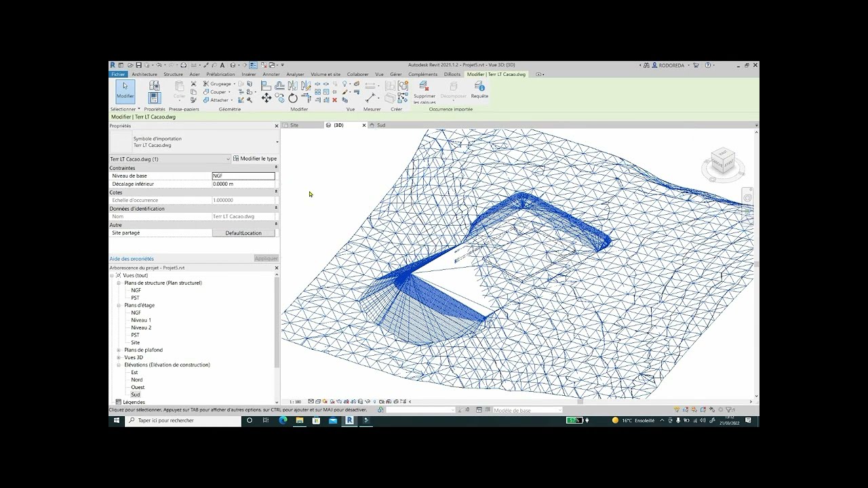The height and width of the screenshot is (488, 868).
Task: Click the Modifier le type button
Action: pos(255,159)
